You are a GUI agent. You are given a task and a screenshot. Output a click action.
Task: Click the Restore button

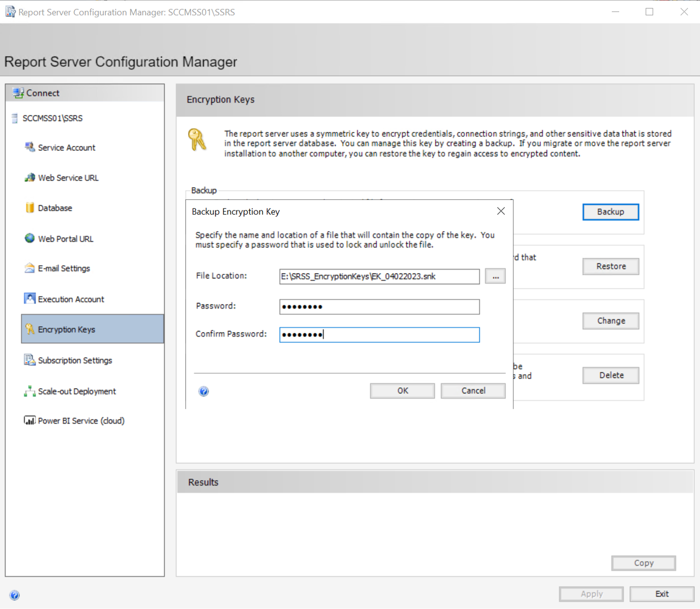point(610,266)
